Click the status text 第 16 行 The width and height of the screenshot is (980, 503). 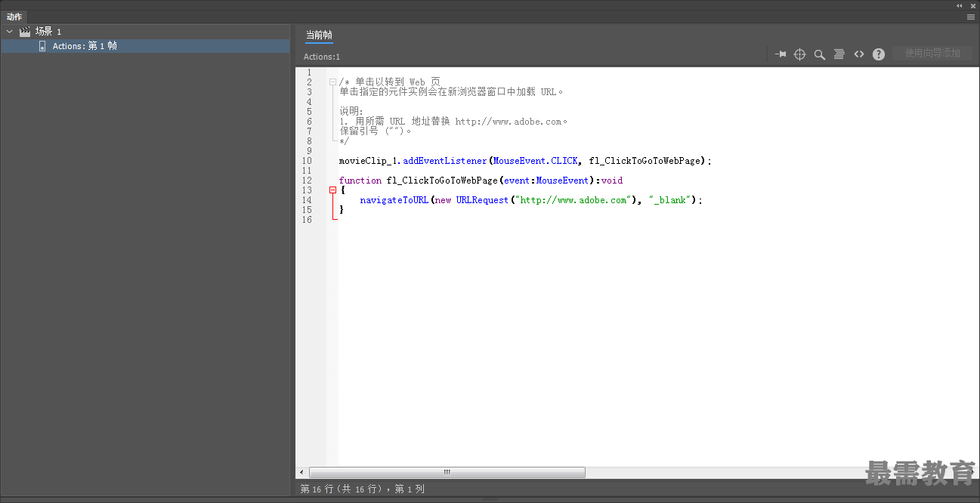[317, 489]
